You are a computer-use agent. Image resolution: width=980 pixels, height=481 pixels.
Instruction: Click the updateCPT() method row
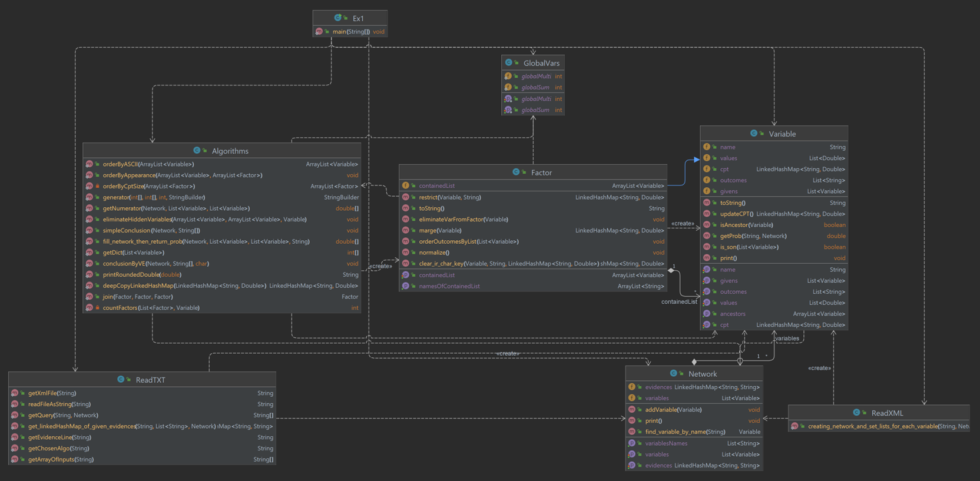click(774, 214)
